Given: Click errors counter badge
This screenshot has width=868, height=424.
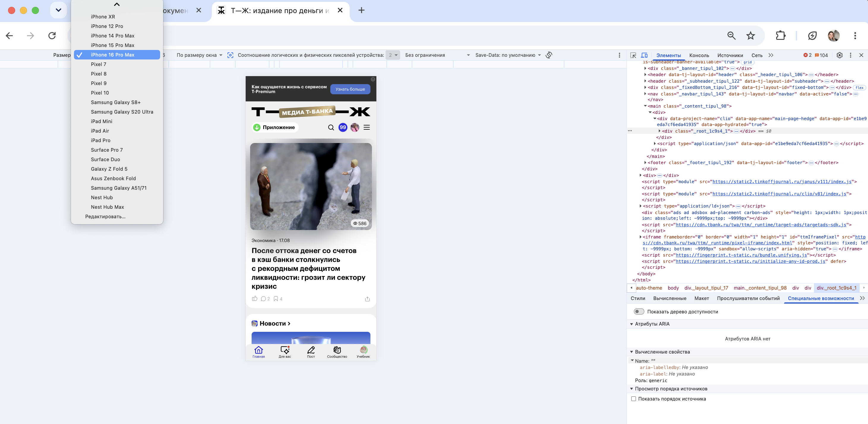Looking at the screenshot, I should pyautogui.click(x=807, y=55).
